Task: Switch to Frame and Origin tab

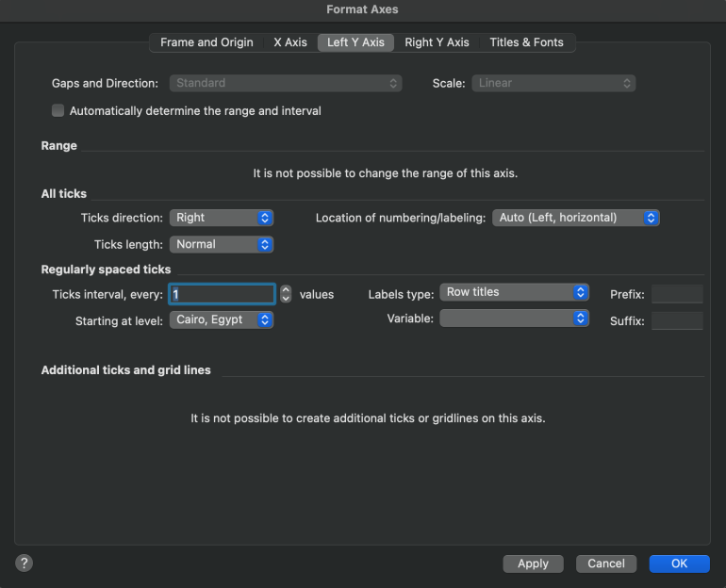Action: [206, 42]
